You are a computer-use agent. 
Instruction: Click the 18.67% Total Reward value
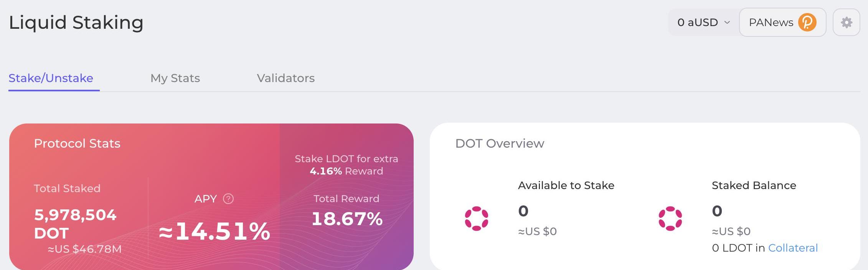pos(347,219)
